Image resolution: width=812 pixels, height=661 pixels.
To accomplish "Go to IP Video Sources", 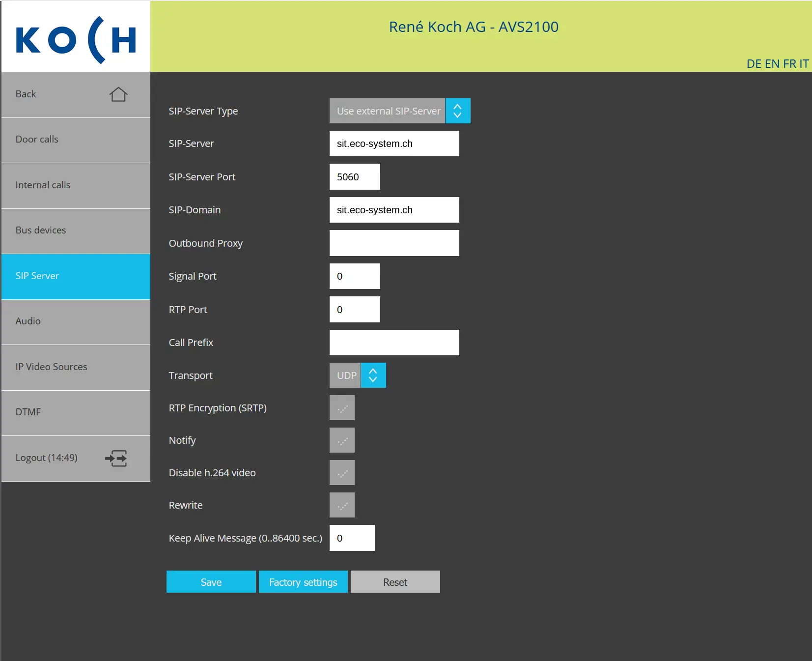I will coord(76,367).
